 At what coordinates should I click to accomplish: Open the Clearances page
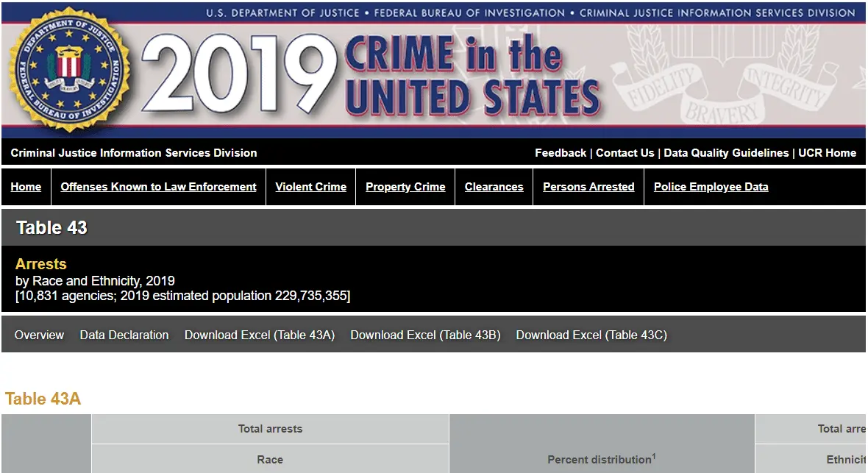494,187
